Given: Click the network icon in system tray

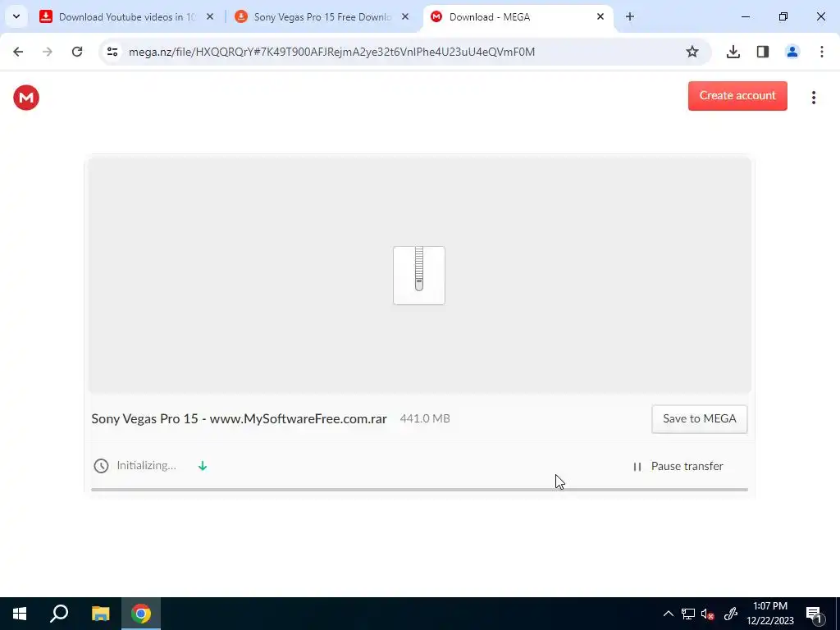Looking at the screenshot, I should (688, 614).
